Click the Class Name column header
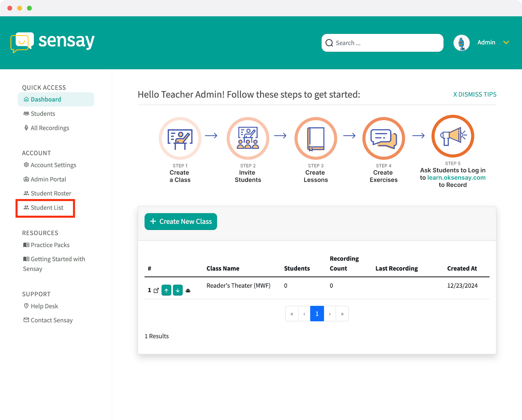Viewport: 522px width, 420px height. 223,268
